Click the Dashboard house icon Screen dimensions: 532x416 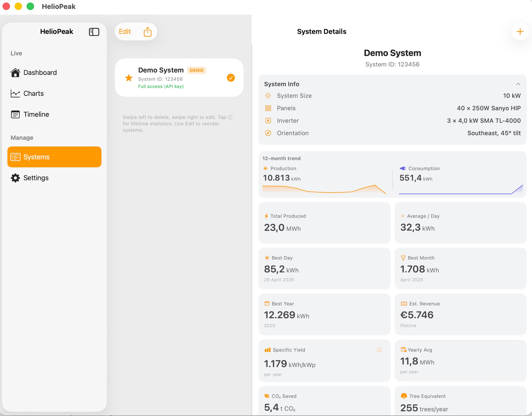(x=15, y=72)
